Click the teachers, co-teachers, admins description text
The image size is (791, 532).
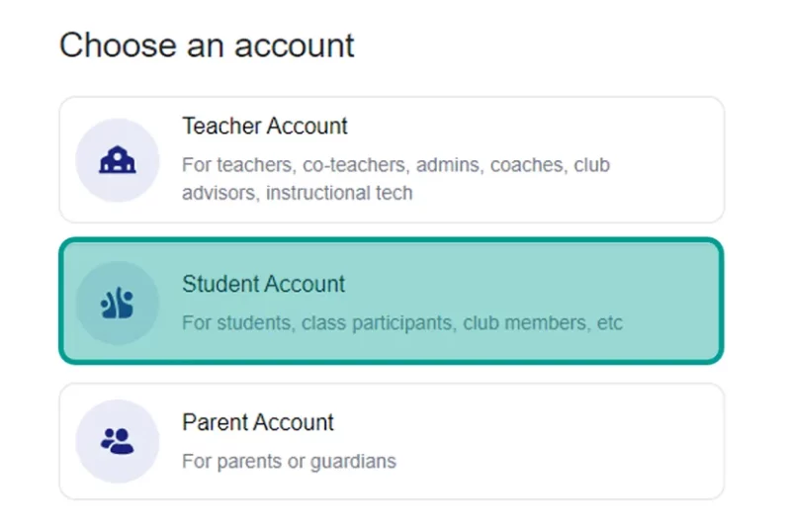(396, 179)
